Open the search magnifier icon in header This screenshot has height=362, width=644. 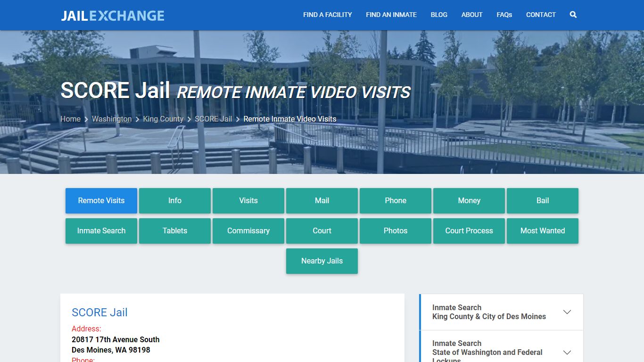(x=573, y=15)
